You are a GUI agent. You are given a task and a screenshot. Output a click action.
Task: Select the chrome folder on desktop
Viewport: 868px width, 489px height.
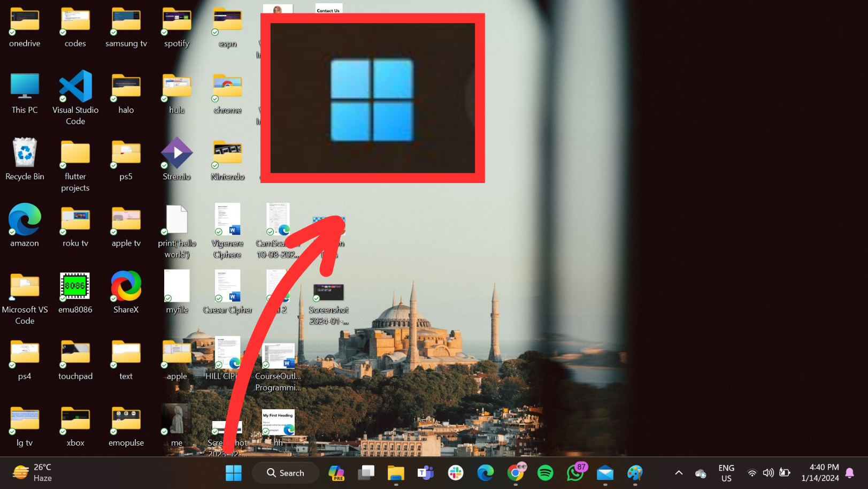pos(227,94)
